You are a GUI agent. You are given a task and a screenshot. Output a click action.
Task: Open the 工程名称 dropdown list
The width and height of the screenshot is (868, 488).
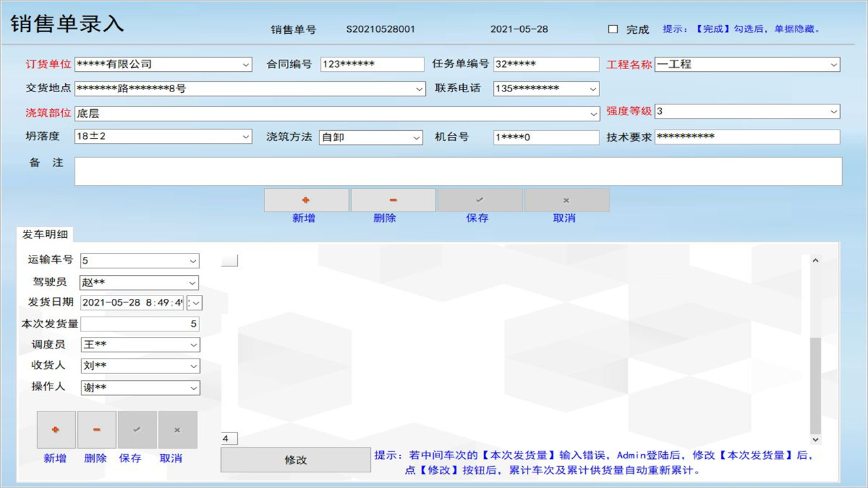pos(833,64)
